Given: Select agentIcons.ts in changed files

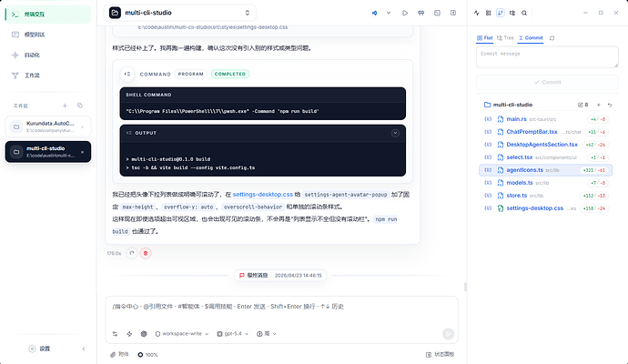Looking at the screenshot, I should pos(545,170).
